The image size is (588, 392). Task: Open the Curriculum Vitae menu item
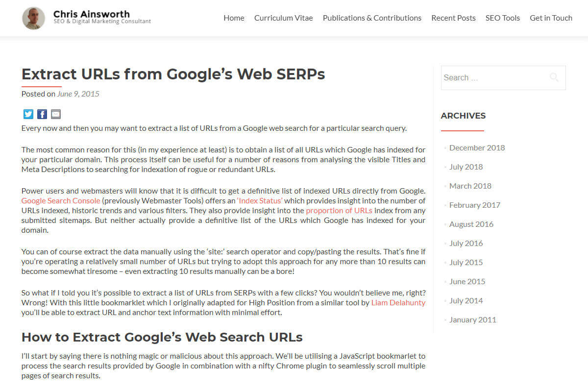coord(283,18)
